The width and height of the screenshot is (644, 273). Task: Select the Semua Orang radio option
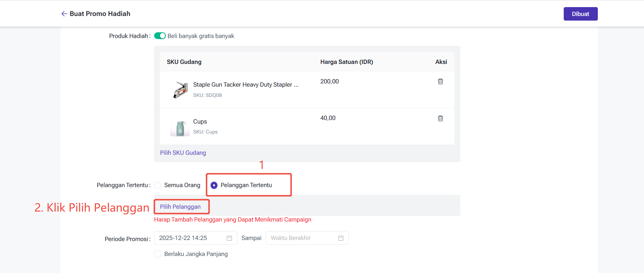point(158,185)
